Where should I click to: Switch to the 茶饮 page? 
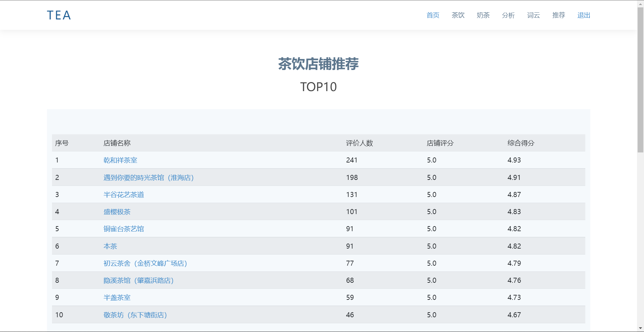(458, 15)
